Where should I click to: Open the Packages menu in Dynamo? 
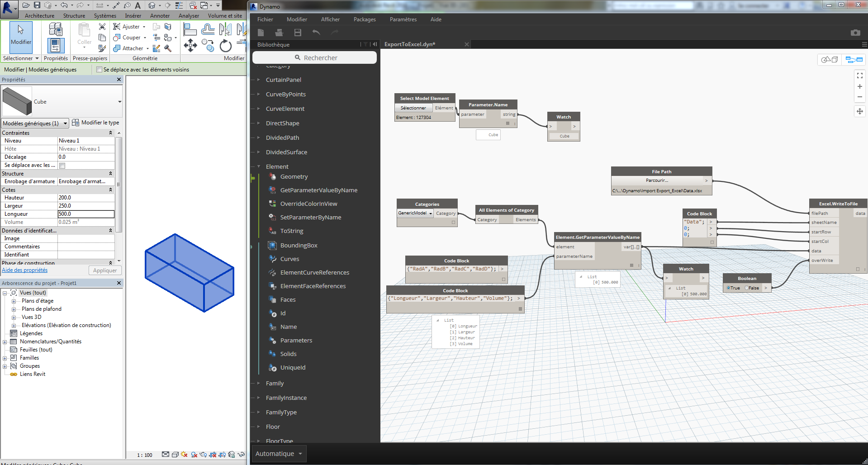(364, 19)
